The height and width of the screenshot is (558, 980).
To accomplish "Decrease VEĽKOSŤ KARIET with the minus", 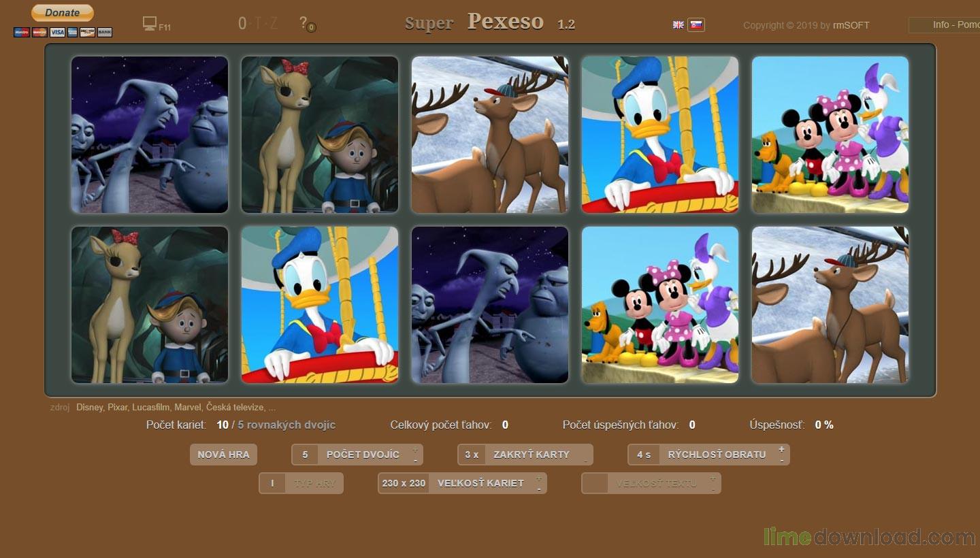I will pyautogui.click(x=539, y=489).
